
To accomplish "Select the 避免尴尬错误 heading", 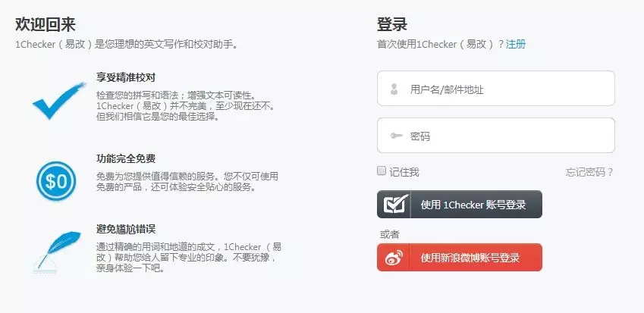I will click(x=126, y=229).
